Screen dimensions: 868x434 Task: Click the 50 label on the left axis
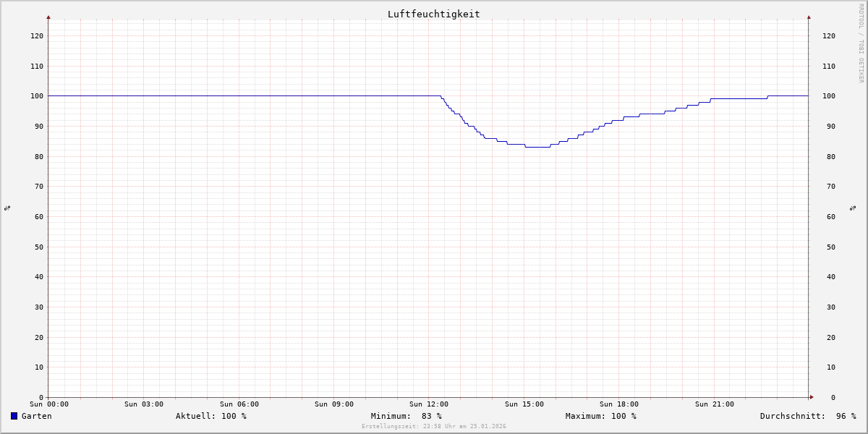(39, 247)
